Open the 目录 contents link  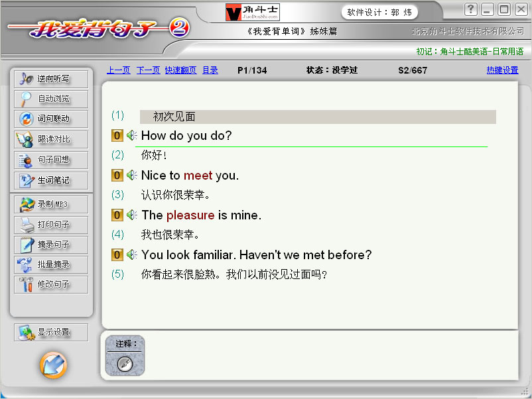point(210,70)
